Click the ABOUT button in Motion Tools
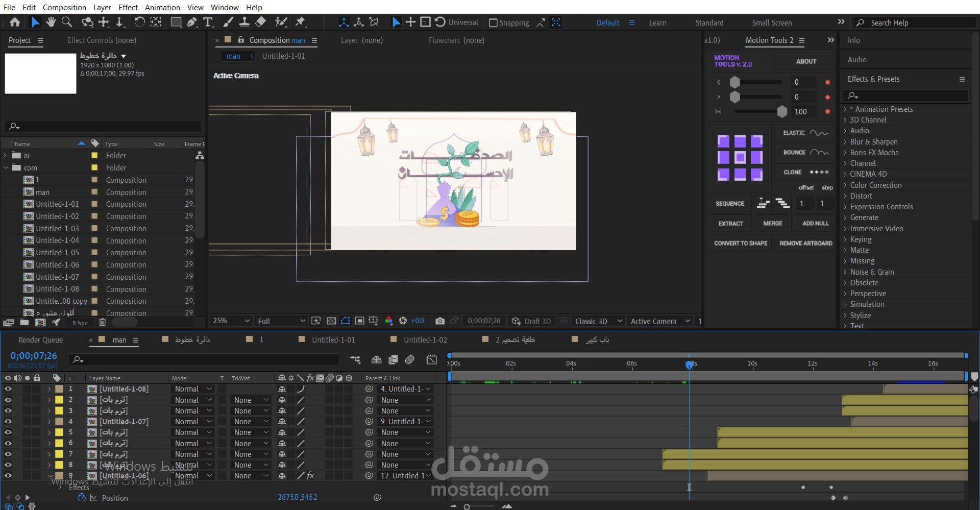 coord(806,61)
